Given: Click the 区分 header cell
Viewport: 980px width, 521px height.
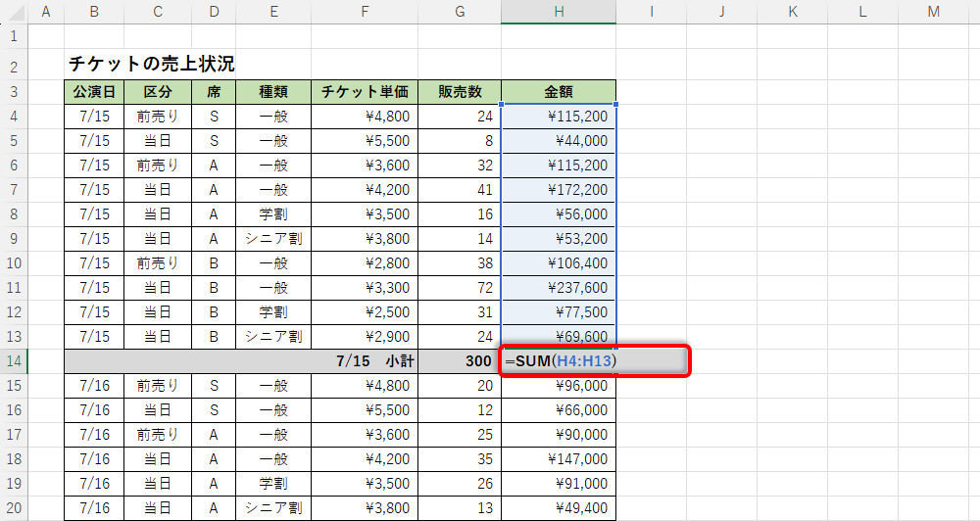Looking at the screenshot, I should point(158,92).
